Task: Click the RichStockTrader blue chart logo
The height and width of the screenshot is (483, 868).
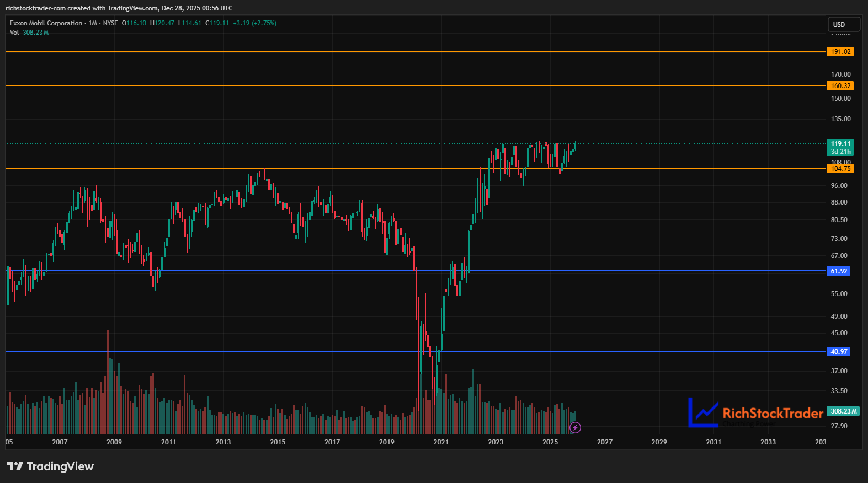Action: (703, 412)
